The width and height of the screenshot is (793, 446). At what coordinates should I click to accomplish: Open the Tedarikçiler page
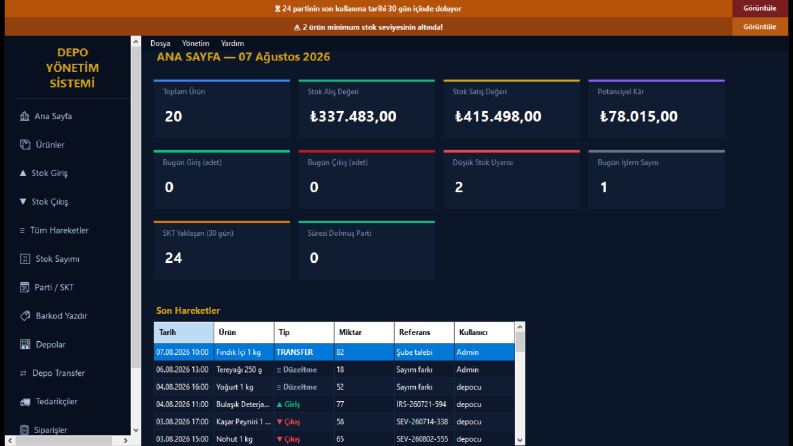point(57,402)
